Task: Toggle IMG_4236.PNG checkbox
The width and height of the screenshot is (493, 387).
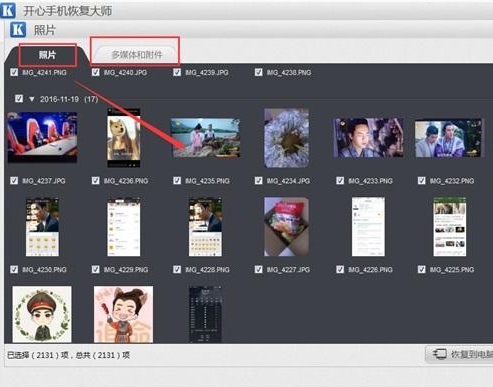Action: click(x=96, y=180)
